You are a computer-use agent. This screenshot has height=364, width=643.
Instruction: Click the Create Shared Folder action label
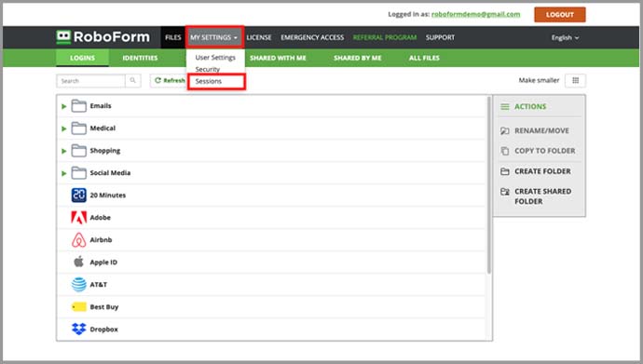(x=542, y=196)
